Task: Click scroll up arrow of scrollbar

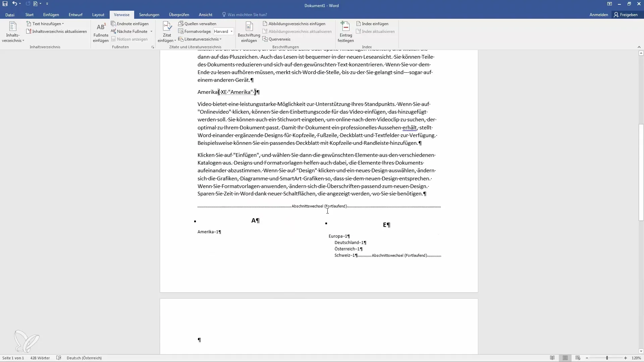Action: (641, 53)
